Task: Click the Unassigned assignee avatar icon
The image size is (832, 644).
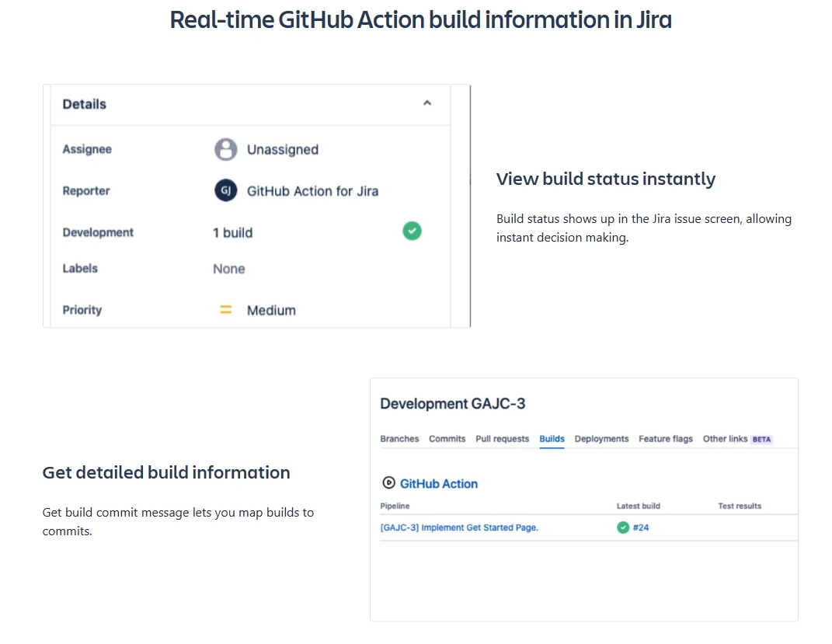Action: (225, 148)
